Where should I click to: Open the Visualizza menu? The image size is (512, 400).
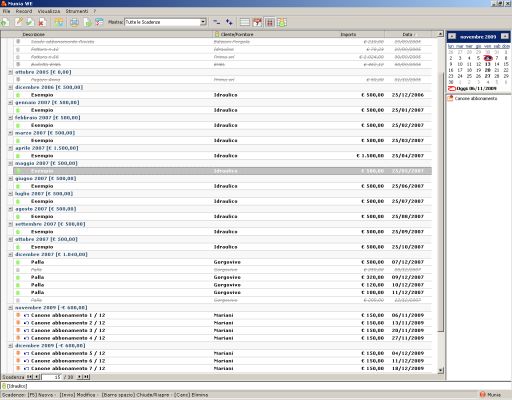tap(49, 11)
